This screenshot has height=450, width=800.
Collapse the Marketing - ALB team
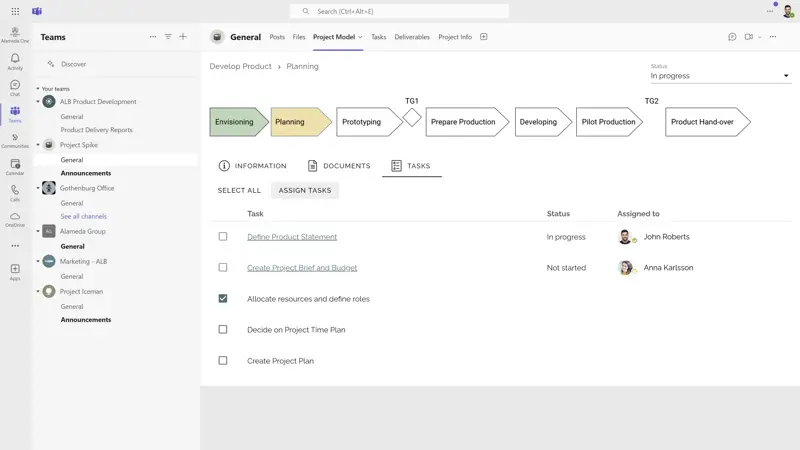pos(38,261)
